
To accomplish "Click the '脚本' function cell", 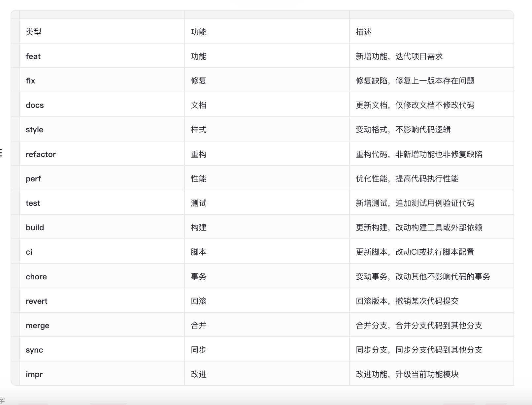I will tap(267, 251).
